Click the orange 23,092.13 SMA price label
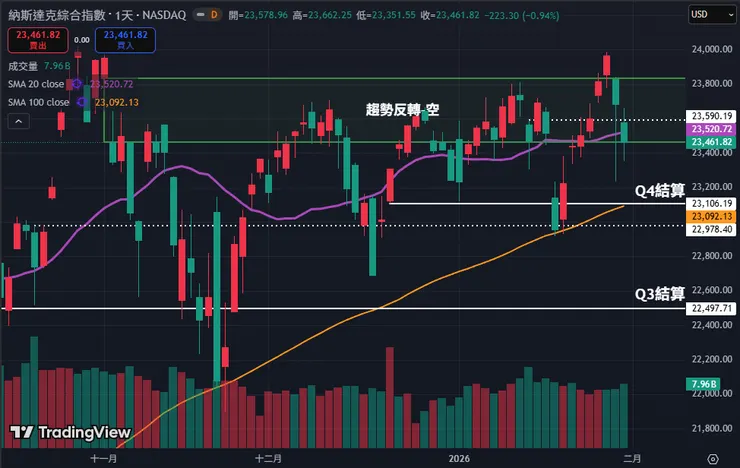This screenshot has width=740, height=468. click(x=712, y=216)
